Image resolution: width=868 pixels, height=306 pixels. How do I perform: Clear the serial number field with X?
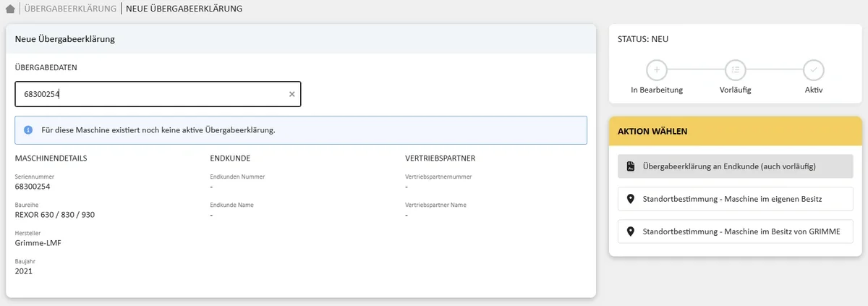[x=292, y=94]
